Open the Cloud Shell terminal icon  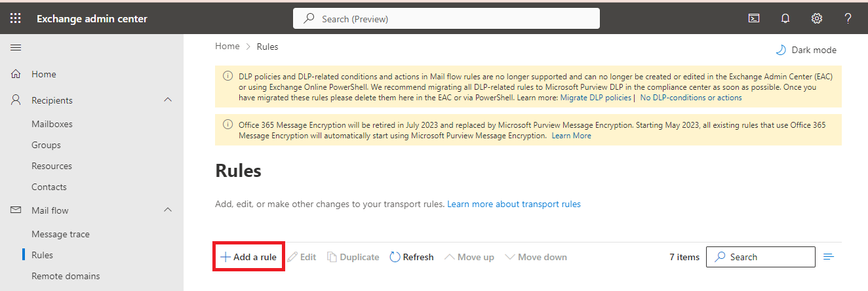click(754, 18)
